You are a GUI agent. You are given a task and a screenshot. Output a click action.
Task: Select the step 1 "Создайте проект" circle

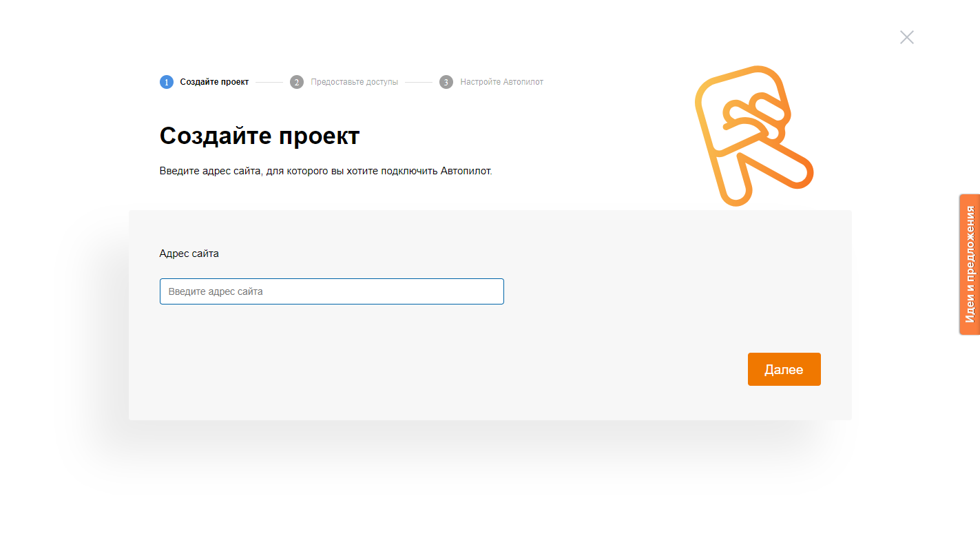[166, 81]
